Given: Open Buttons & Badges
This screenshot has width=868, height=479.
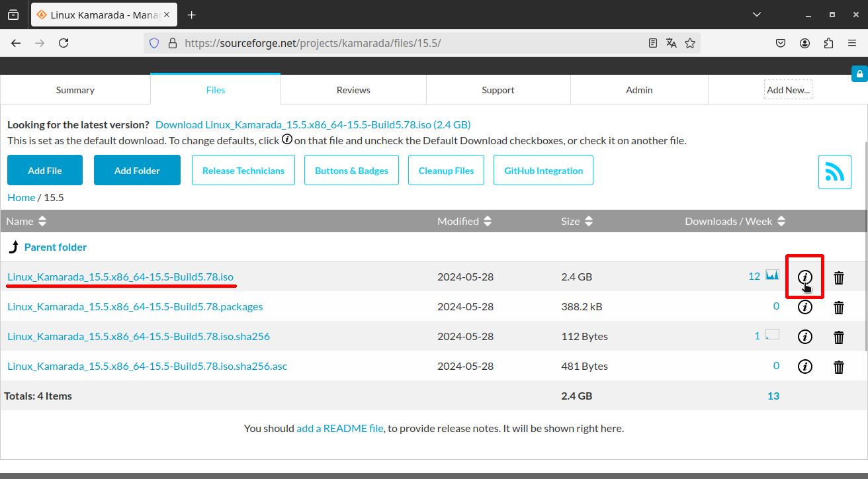Looking at the screenshot, I should point(351,170).
